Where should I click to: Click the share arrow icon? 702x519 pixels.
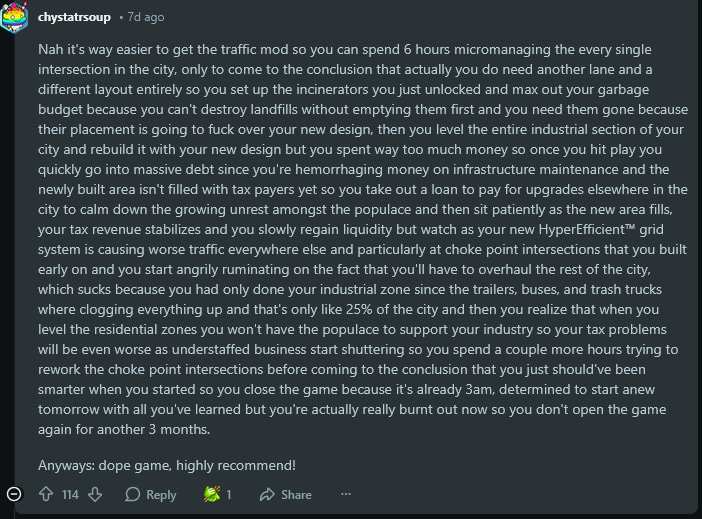click(267, 495)
